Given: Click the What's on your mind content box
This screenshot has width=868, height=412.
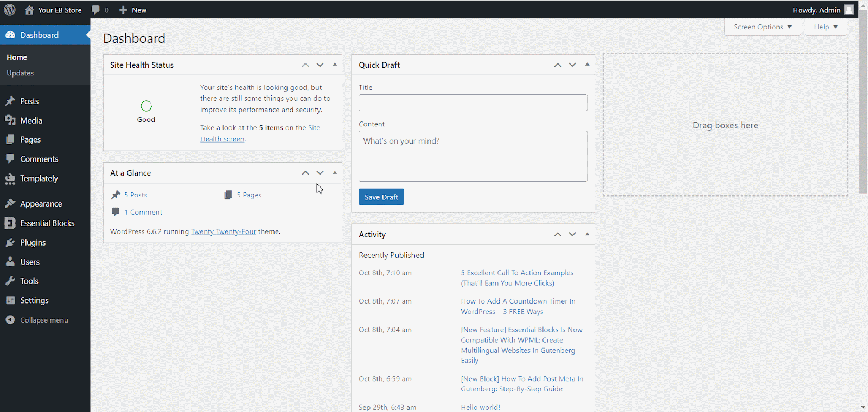Looking at the screenshot, I should click(473, 156).
